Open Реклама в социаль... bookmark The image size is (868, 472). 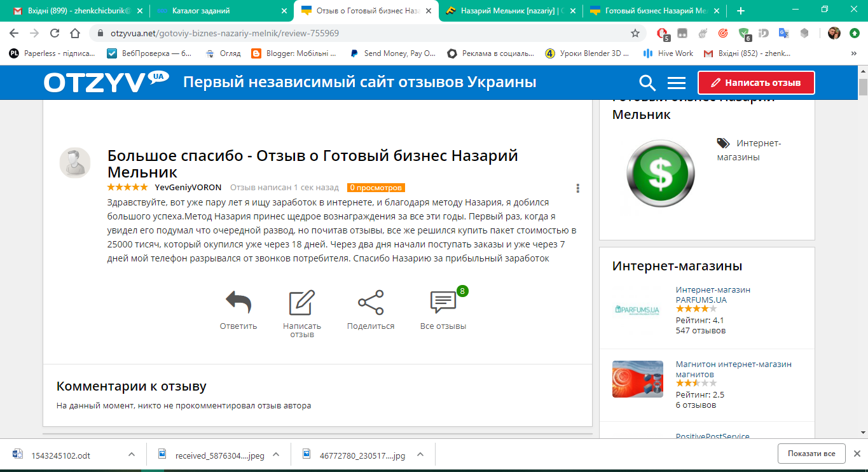490,53
